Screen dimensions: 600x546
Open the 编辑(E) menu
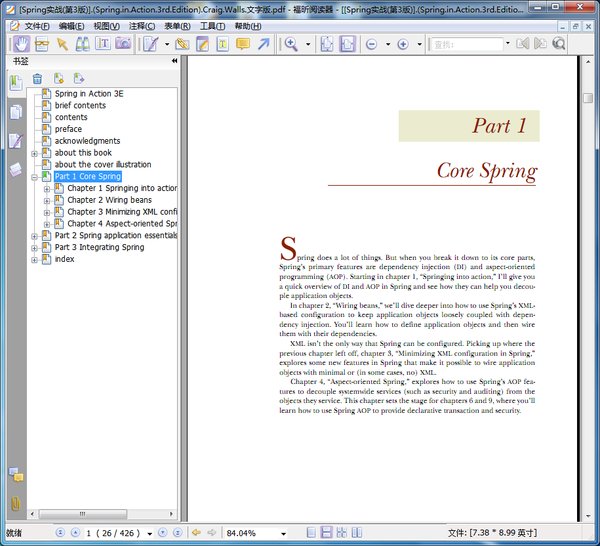tap(71, 26)
